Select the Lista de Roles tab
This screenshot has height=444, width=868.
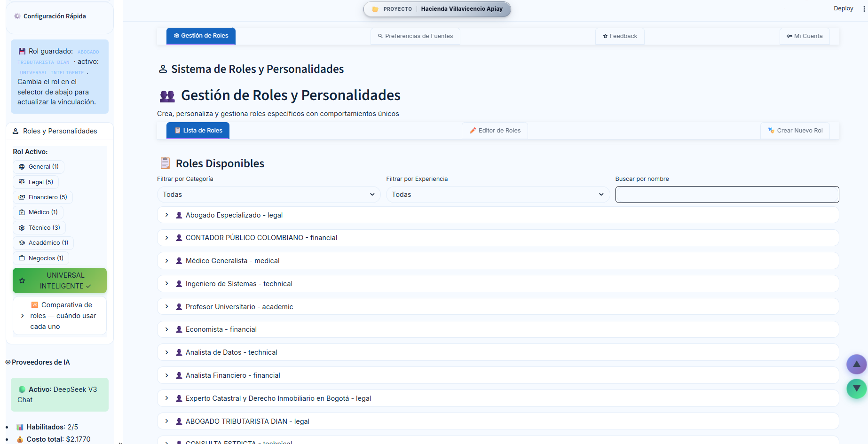(x=198, y=131)
